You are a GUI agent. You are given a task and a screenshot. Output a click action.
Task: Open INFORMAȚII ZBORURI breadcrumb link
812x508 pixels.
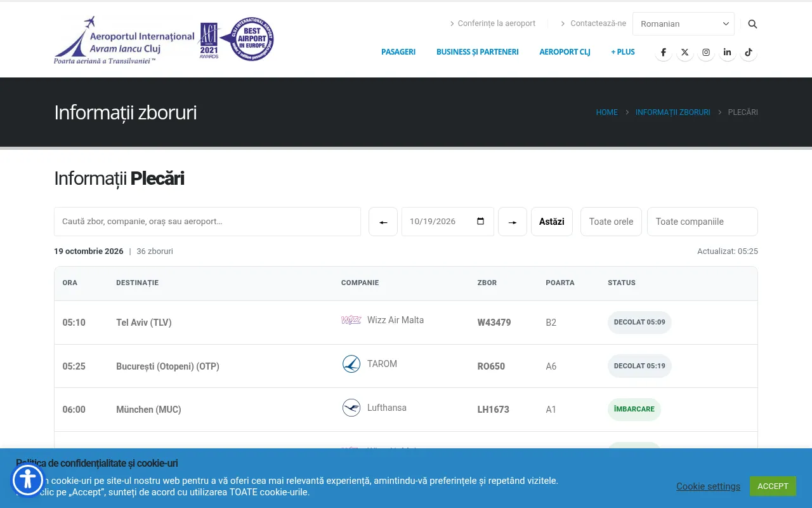673,112
